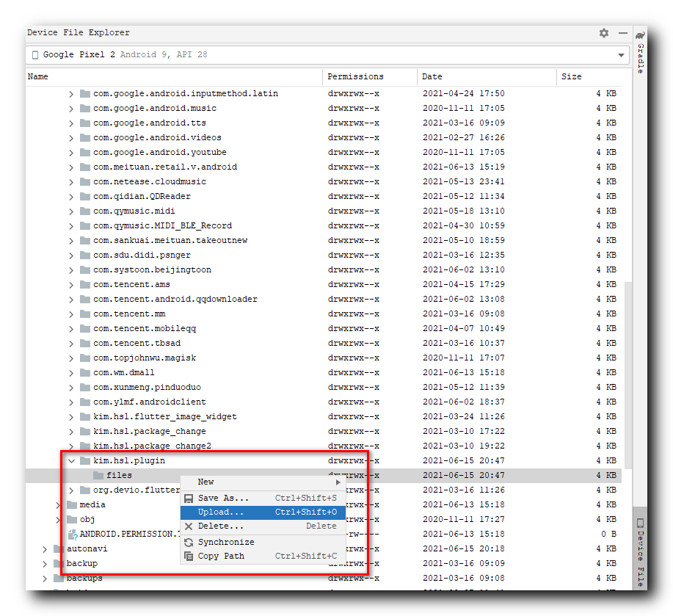This screenshot has width=673, height=616.
Task: Select the com.qymusic.midi row
Action: click(x=323, y=211)
